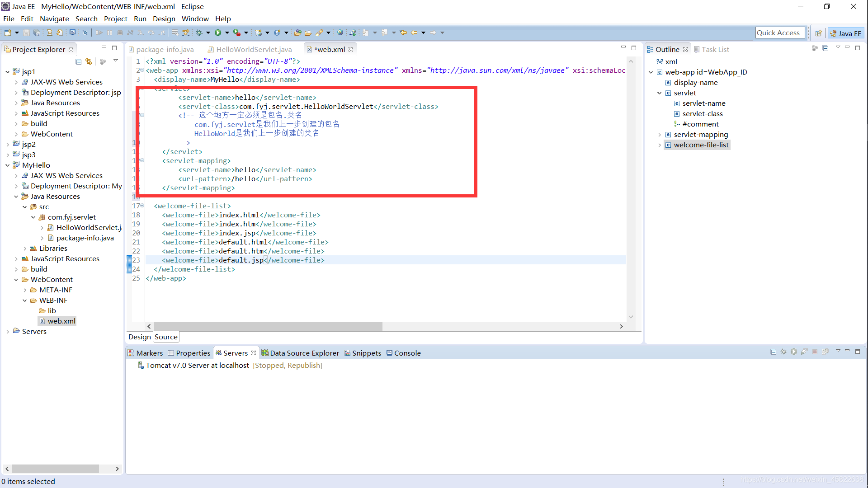The height and width of the screenshot is (488, 868).
Task: Switch to HelloWorldServlet.java editor tab
Action: (x=253, y=49)
